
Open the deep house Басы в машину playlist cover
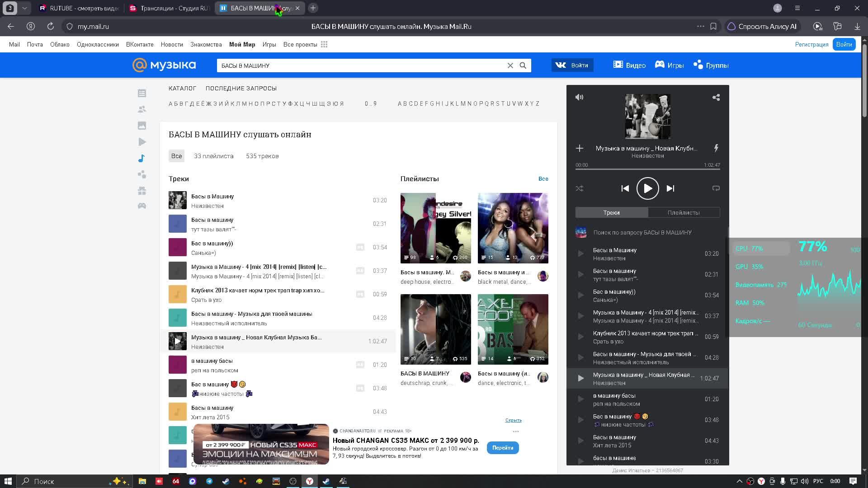[x=436, y=228]
